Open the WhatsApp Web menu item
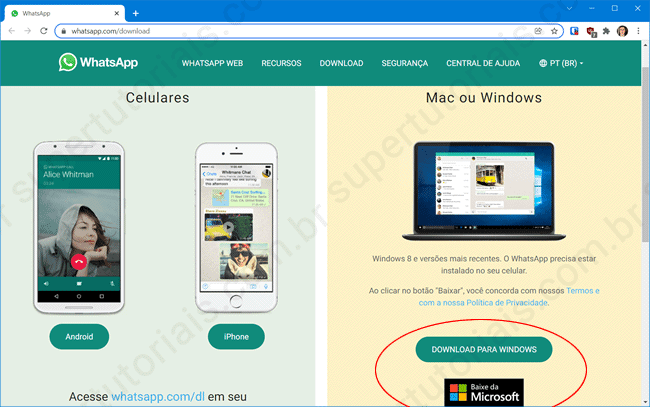The height and width of the screenshot is (407, 650). [212, 64]
